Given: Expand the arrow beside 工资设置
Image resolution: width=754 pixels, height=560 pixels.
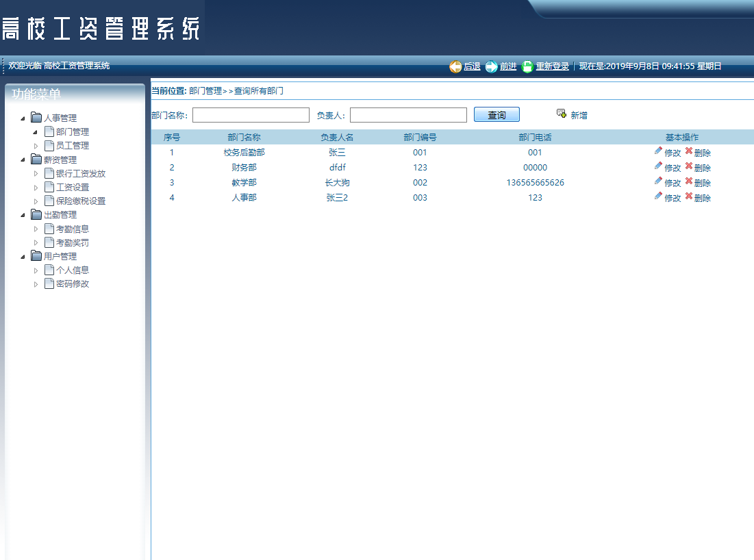Looking at the screenshot, I should pos(36,188).
